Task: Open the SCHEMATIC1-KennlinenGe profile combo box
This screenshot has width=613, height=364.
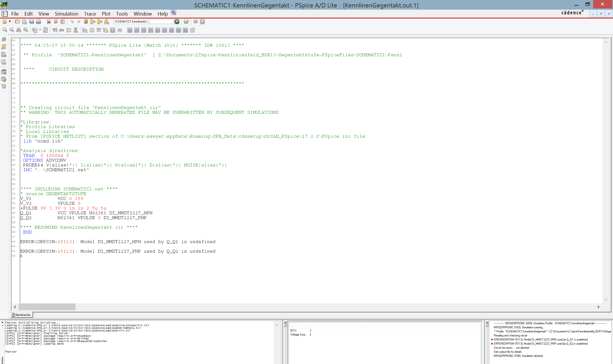Action: (130, 22)
